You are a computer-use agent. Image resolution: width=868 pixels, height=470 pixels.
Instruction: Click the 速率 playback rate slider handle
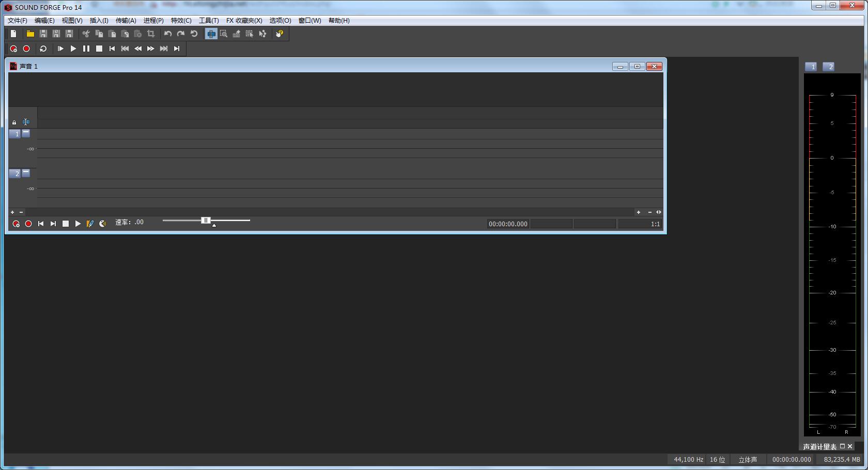click(x=206, y=221)
